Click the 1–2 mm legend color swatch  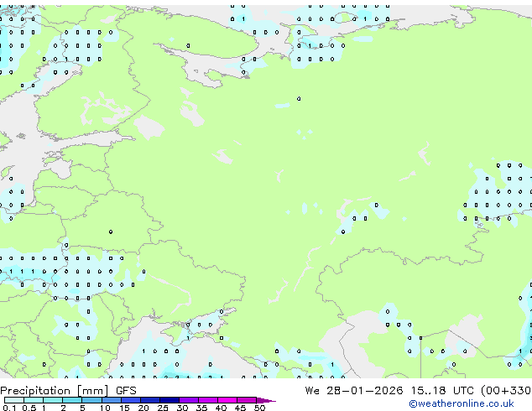pyautogui.click(x=53, y=400)
